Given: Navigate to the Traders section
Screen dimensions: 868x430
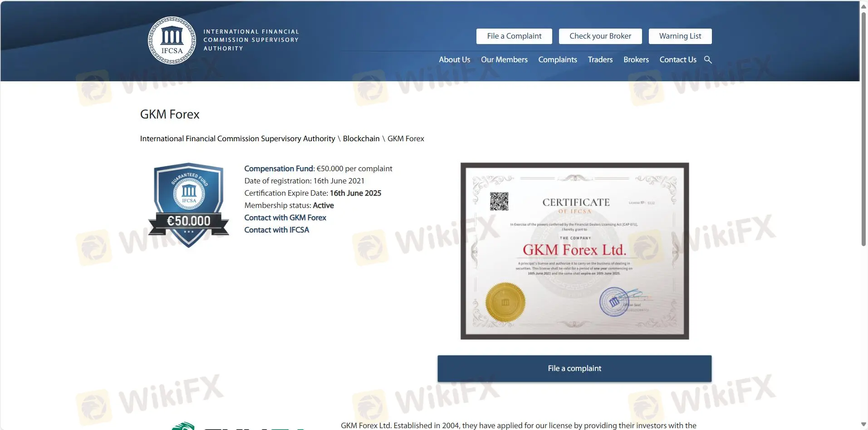Looking at the screenshot, I should [x=600, y=59].
